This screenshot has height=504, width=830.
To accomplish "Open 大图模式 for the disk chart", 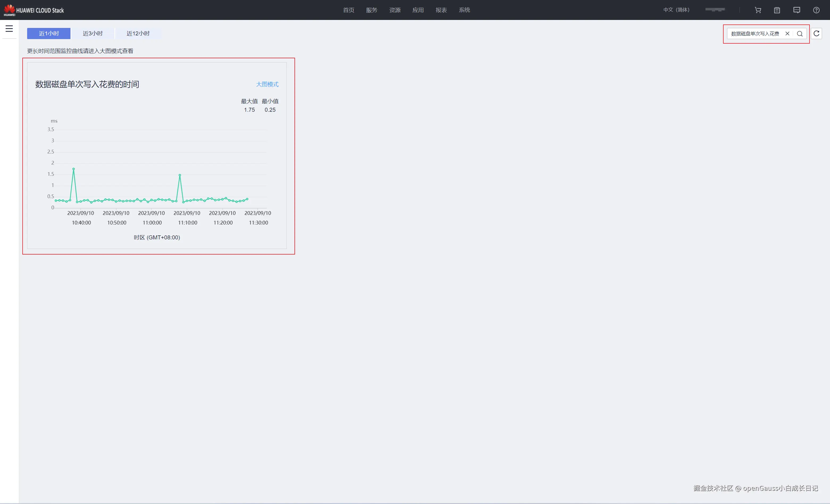I will click(x=267, y=84).
